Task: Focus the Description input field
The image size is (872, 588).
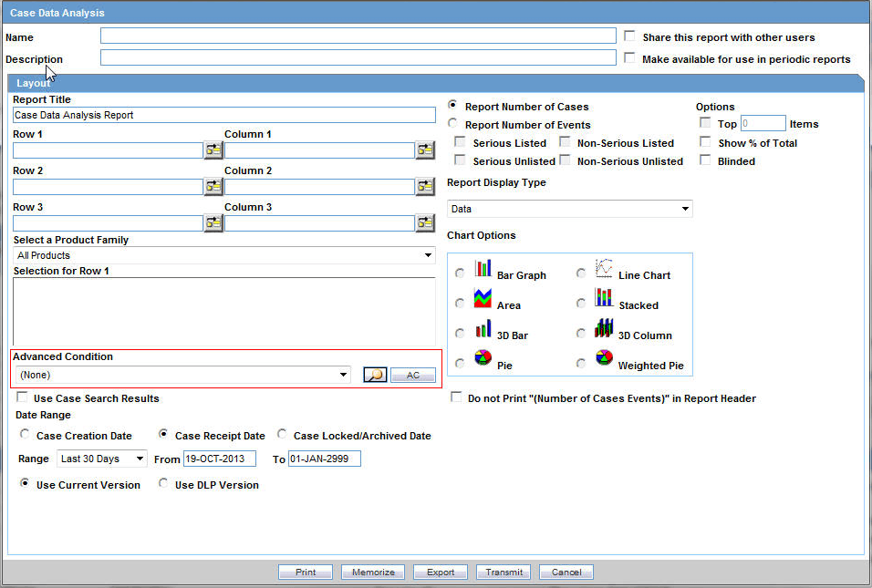Action: (358, 57)
